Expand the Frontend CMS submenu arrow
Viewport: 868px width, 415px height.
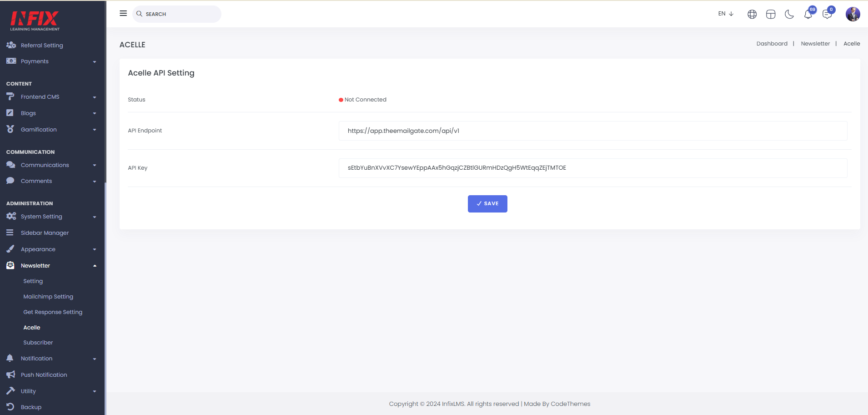pyautogui.click(x=95, y=97)
